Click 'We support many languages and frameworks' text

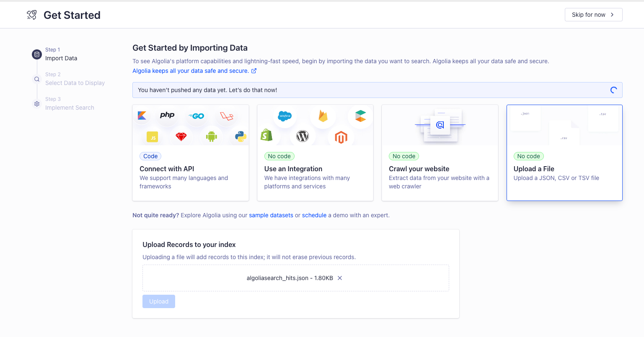[184, 182]
